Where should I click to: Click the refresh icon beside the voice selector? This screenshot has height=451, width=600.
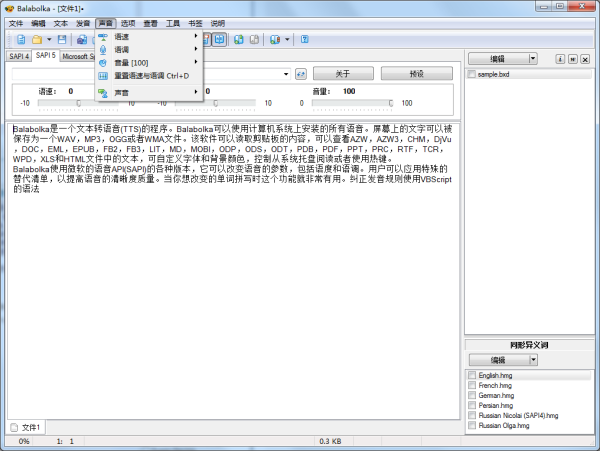[x=300, y=74]
